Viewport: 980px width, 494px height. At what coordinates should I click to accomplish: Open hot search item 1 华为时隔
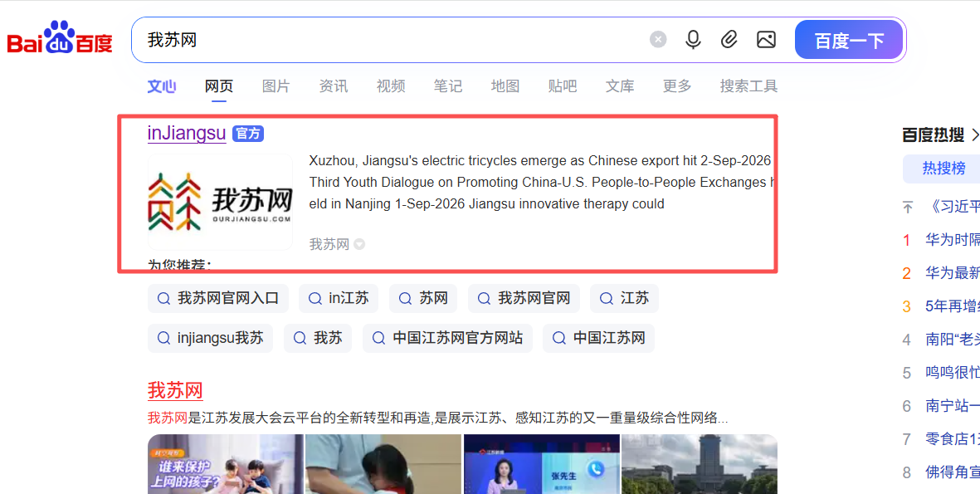[953, 240]
